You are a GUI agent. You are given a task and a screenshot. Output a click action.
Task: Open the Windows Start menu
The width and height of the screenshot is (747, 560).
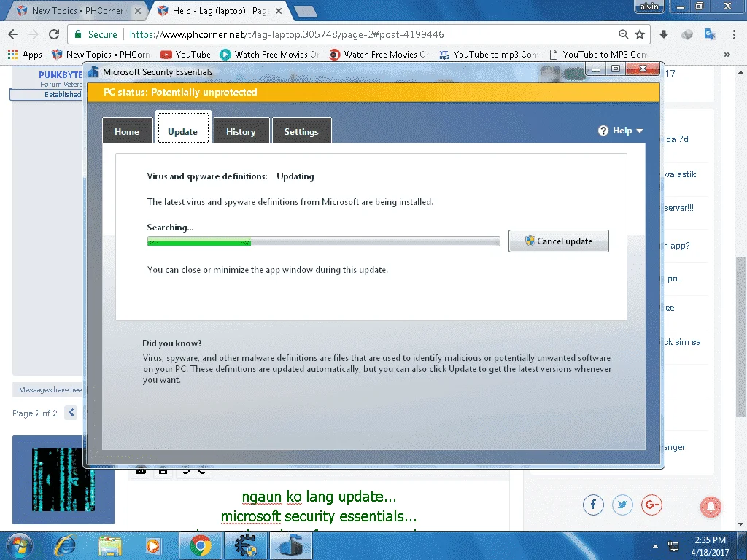coord(18,545)
